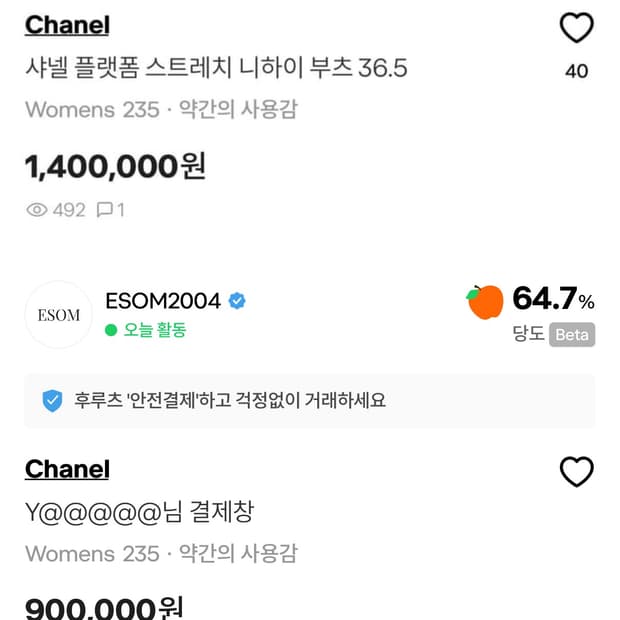Tap the 안전결제 safe payment banner
This screenshot has width=620, height=620.
pos(309,401)
